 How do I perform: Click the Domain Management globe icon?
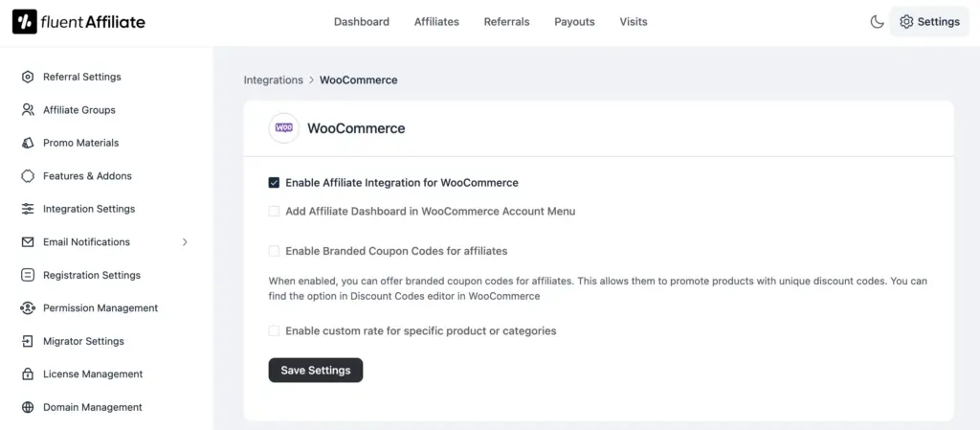coord(28,408)
